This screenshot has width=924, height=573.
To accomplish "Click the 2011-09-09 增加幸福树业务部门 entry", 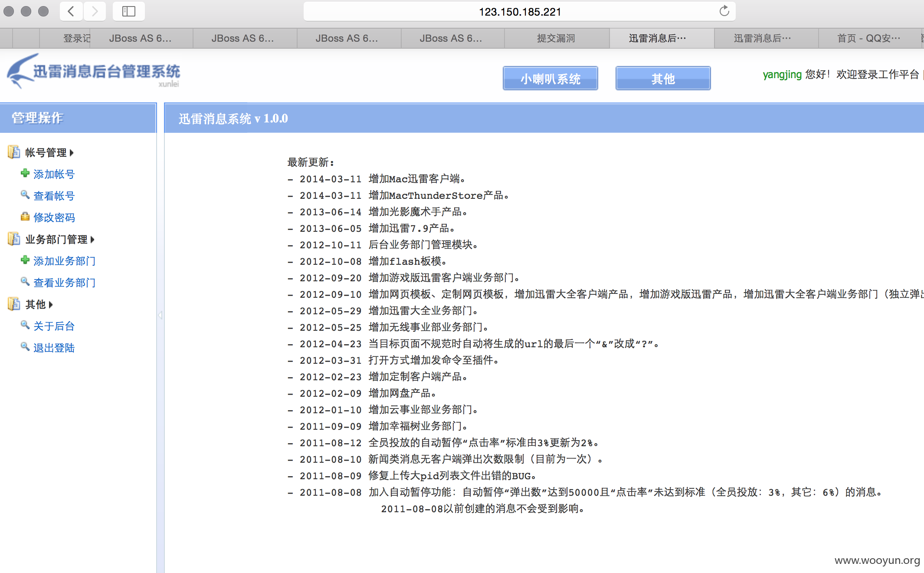I will (377, 426).
